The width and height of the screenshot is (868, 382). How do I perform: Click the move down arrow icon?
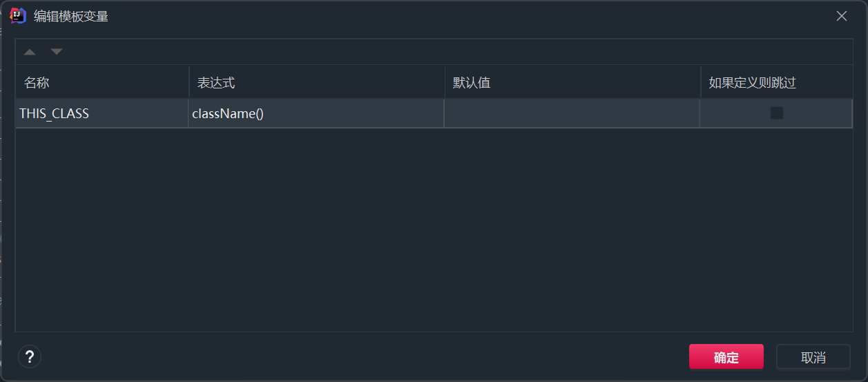coord(57,52)
